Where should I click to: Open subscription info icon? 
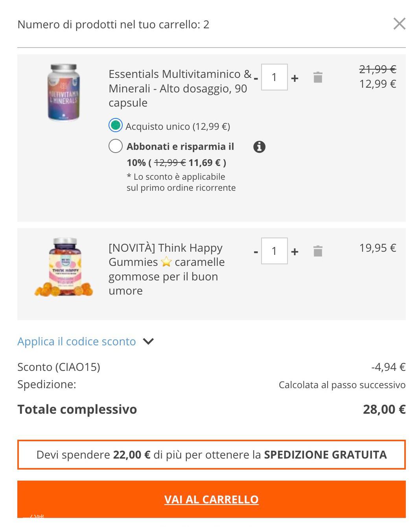click(x=259, y=147)
